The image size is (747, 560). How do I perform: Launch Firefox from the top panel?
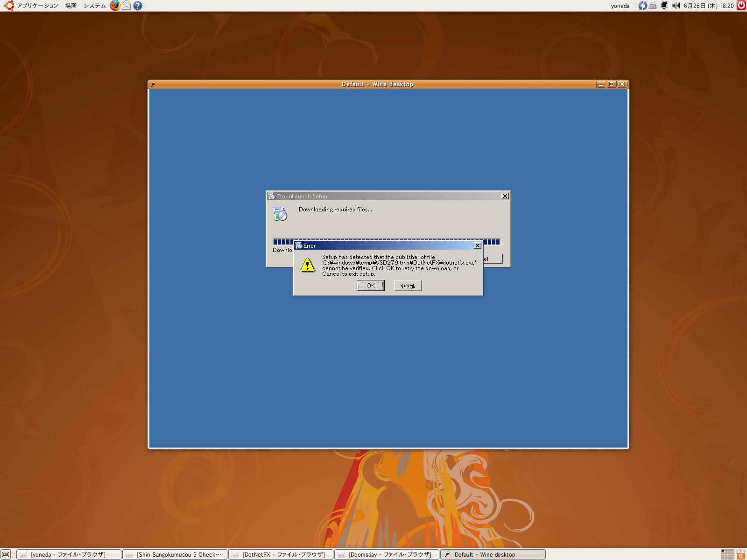[x=115, y=6]
